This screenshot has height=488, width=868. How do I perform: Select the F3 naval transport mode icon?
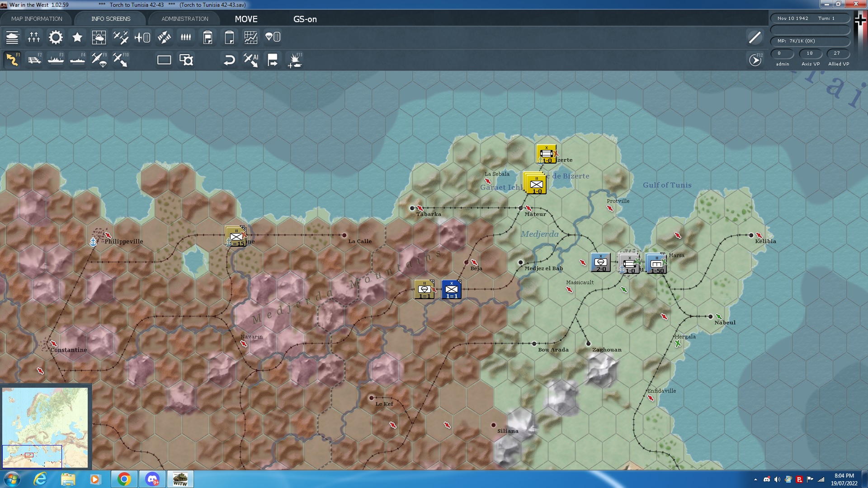pyautogui.click(x=56, y=60)
